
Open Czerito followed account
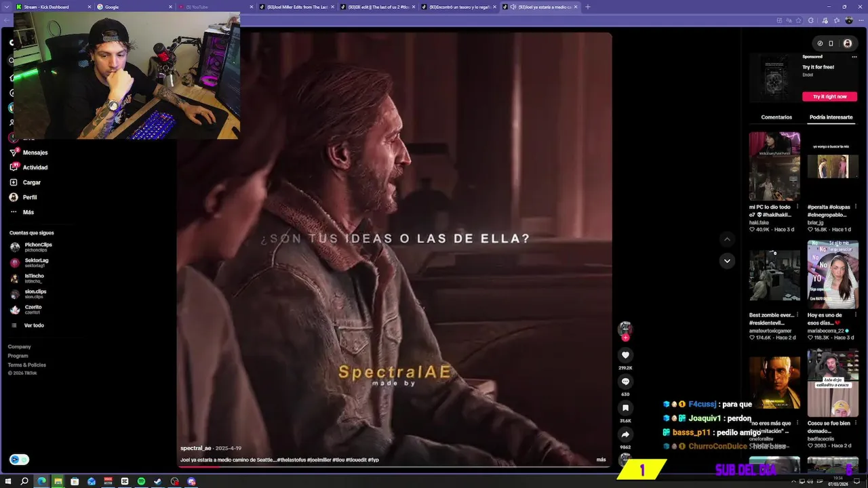26,309
